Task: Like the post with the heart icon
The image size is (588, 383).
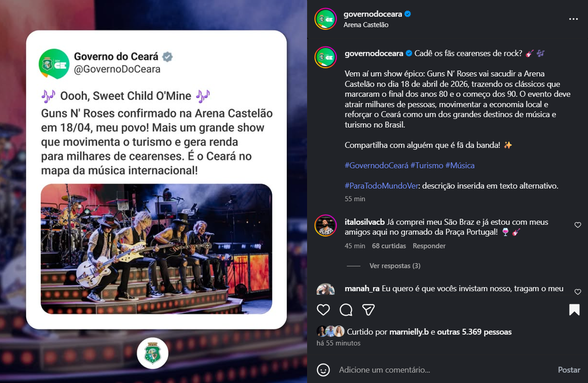Action: tap(323, 310)
